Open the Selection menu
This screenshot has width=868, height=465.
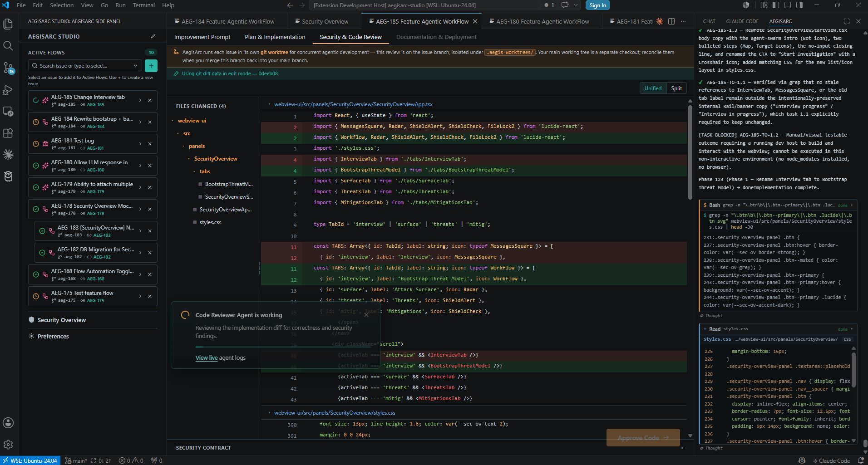62,5
